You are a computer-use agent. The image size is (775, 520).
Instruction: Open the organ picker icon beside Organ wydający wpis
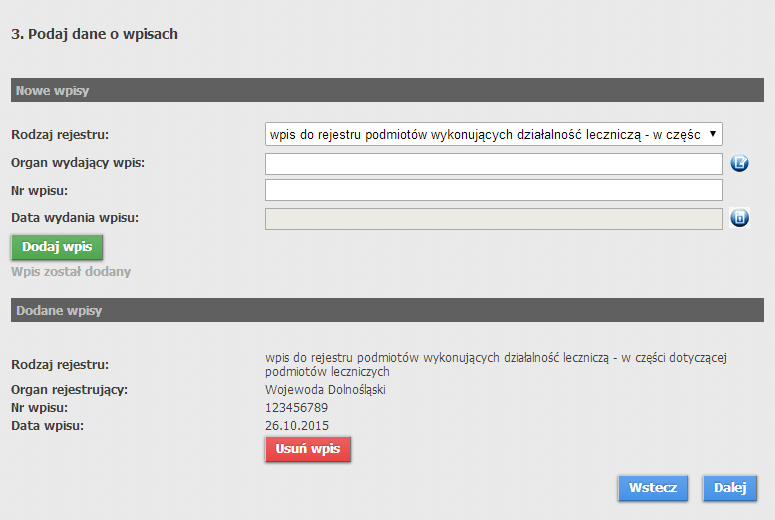[x=740, y=164]
